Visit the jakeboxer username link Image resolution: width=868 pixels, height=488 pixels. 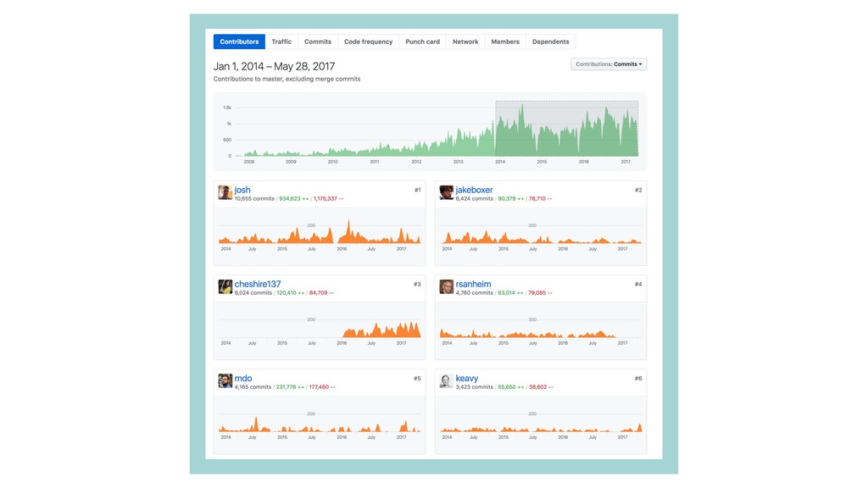474,190
